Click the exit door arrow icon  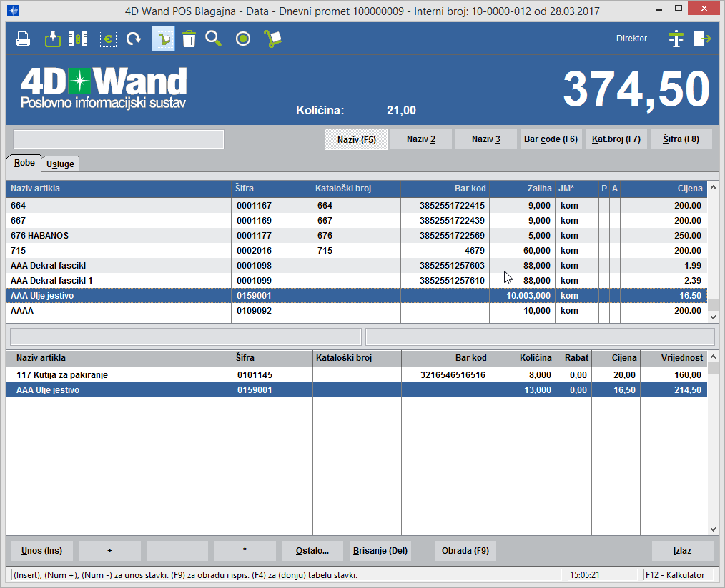[702, 39]
